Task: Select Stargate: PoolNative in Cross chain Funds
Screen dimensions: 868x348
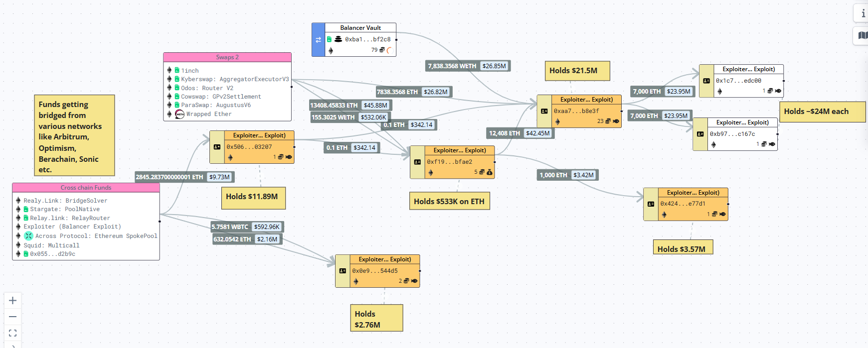Action: click(x=64, y=209)
